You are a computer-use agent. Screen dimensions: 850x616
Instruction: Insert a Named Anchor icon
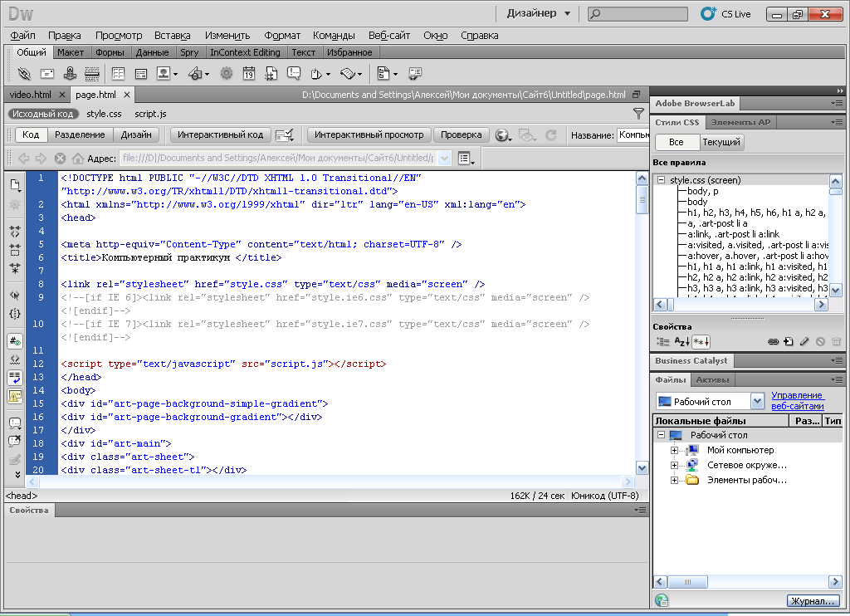click(70, 73)
